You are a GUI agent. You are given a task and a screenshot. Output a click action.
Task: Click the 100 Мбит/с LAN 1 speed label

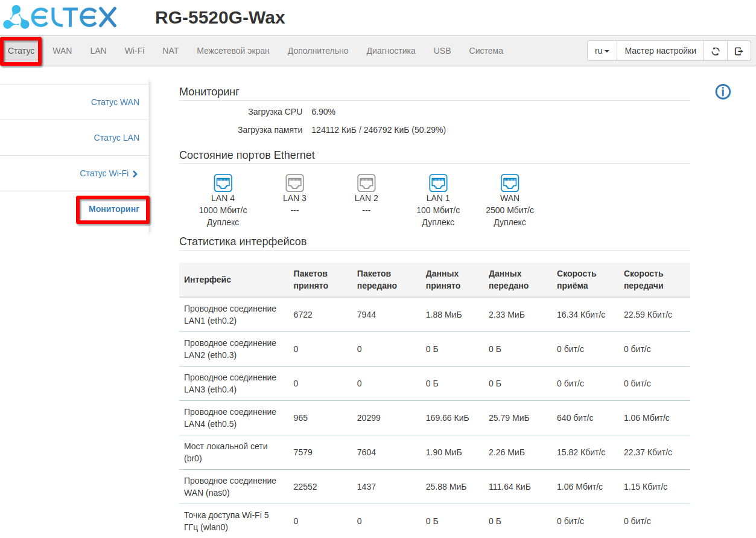click(x=438, y=210)
